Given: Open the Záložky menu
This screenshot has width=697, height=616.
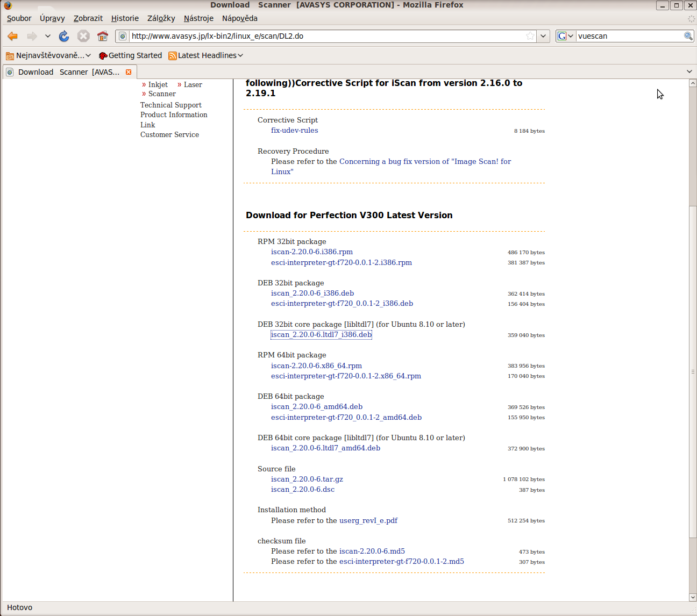Looking at the screenshot, I should (161, 18).
